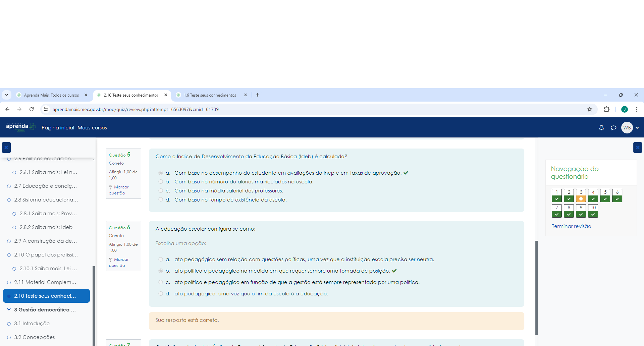
Task: Click the Terminar revisão link
Action: click(x=571, y=226)
